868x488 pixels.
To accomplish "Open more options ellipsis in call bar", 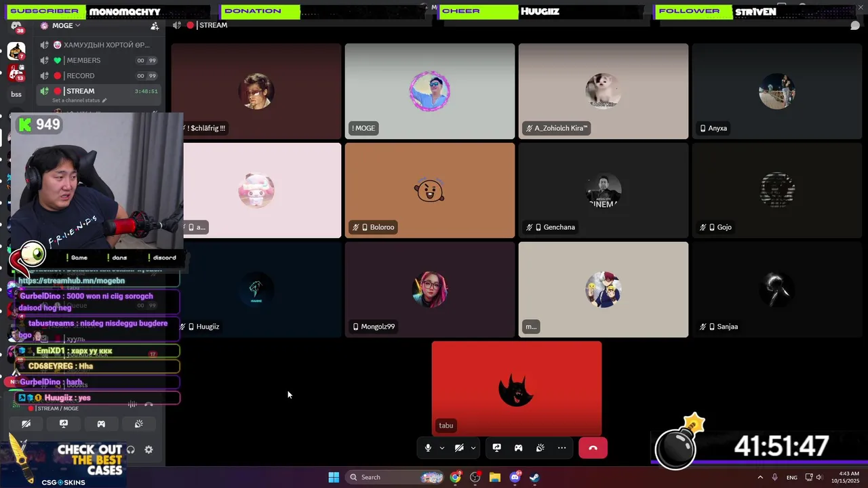I will [562, 448].
